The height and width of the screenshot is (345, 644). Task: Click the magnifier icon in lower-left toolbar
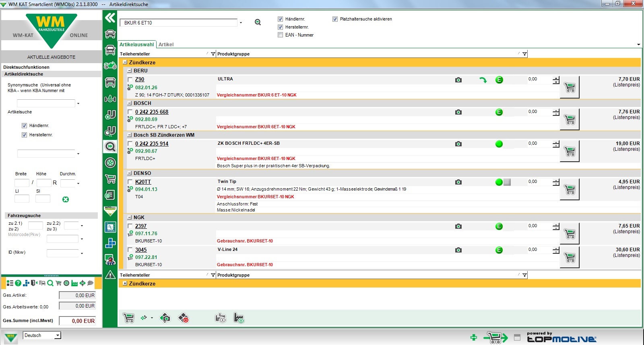click(50, 283)
